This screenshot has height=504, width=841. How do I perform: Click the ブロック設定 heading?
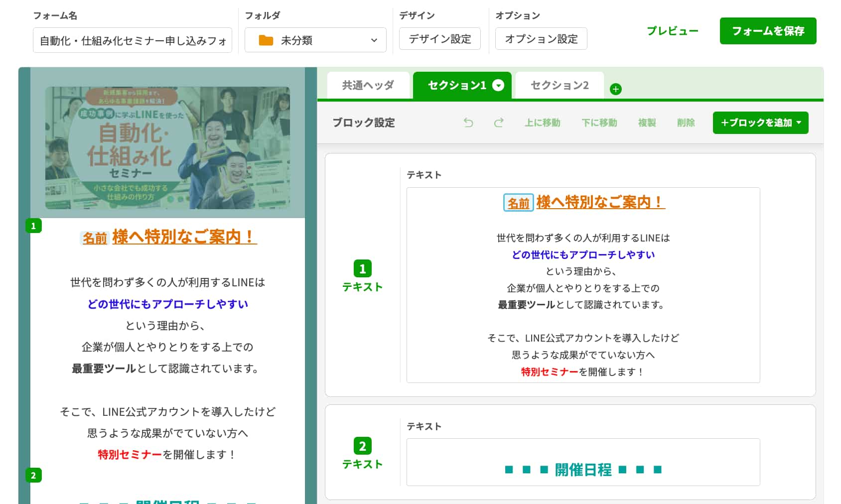363,123
